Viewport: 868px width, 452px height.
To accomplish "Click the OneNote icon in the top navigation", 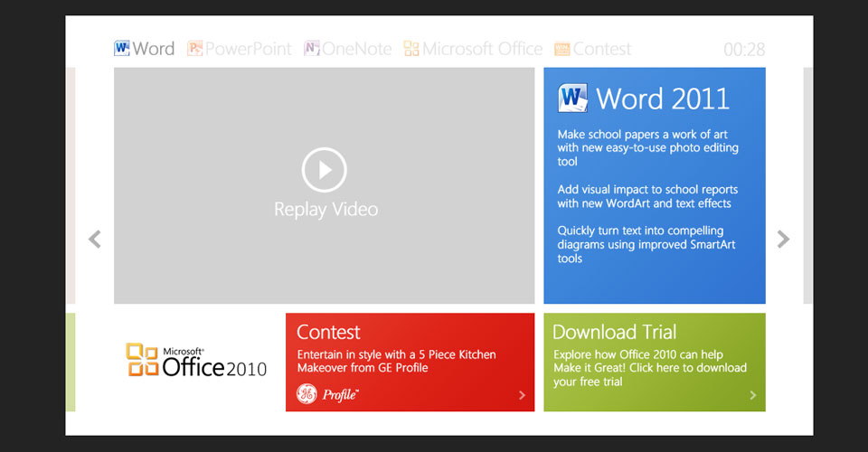I will [x=312, y=49].
